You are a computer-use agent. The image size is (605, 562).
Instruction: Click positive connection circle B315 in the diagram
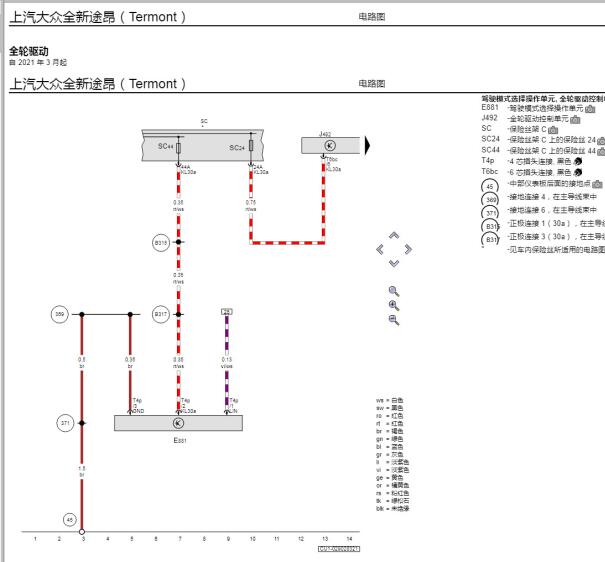tap(161, 243)
